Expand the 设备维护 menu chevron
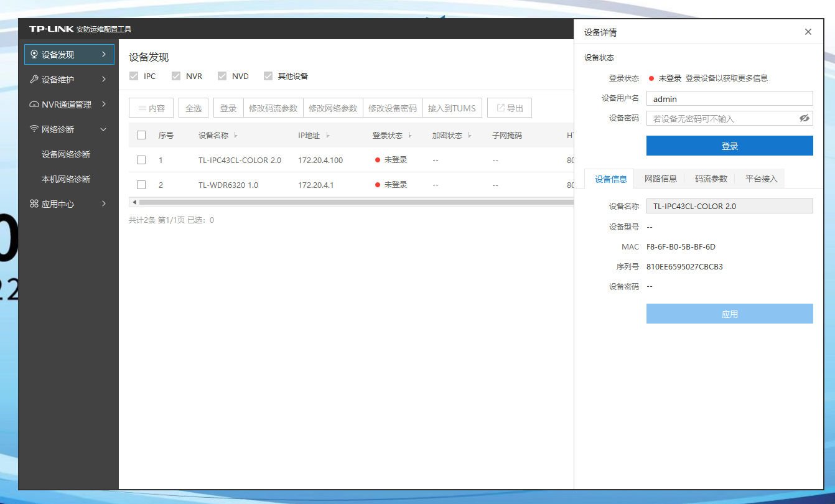835x504 pixels. pyautogui.click(x=104, y=80)
